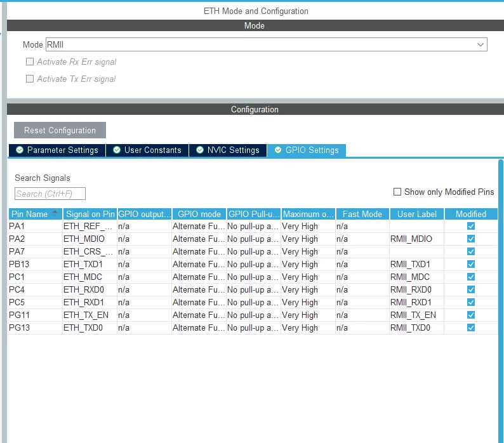This screenshot has height=443, width=504.
Task: Toggle the Modified checkbox for PA1
Action: pyautogui.click(x=471, y=227)
